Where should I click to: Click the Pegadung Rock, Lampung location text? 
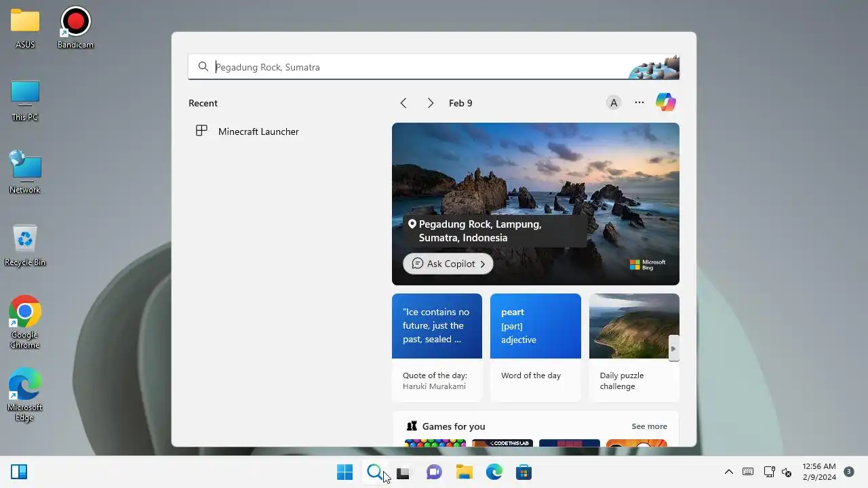coord(480,231)
